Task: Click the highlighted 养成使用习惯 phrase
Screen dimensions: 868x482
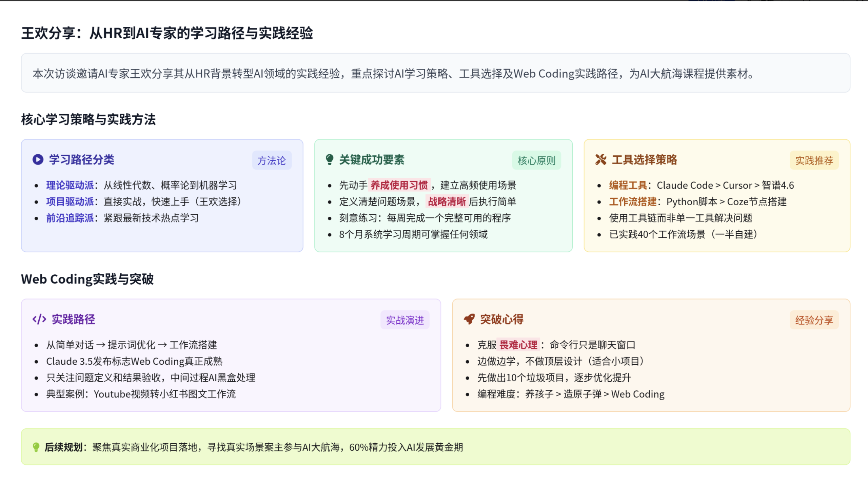Action: point(399,185)
